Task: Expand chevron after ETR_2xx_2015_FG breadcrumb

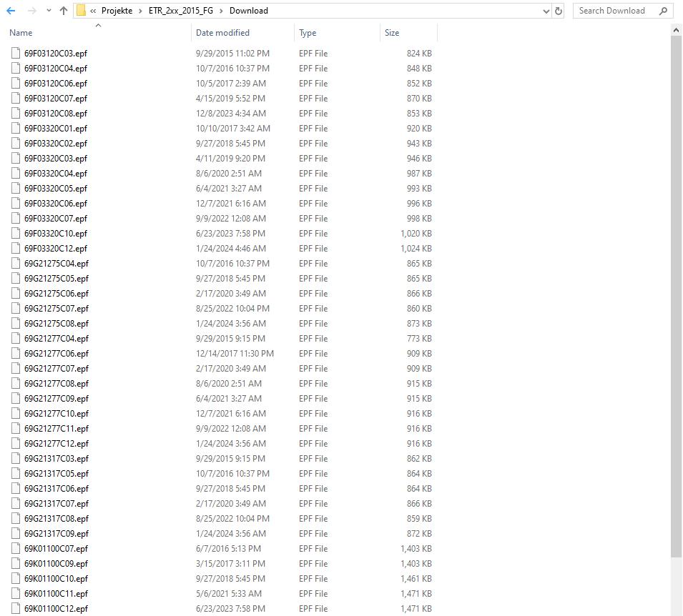Action: (221, 11)
